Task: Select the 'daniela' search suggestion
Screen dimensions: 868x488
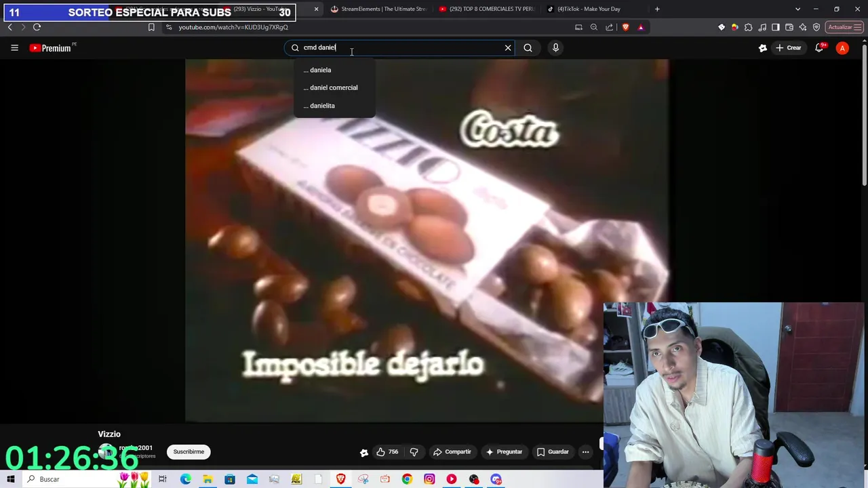Action: coord(334,70)
